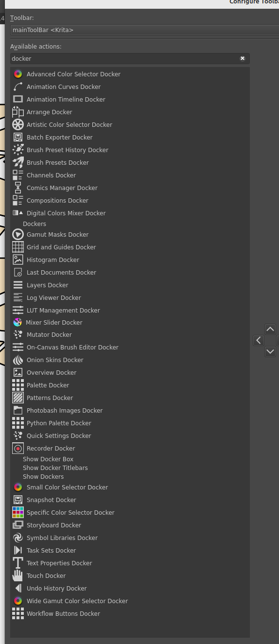Select the 'Show Dockers' entry
Image resolution: width=279 pixels, height=644 pixels.
coord(43,477)
